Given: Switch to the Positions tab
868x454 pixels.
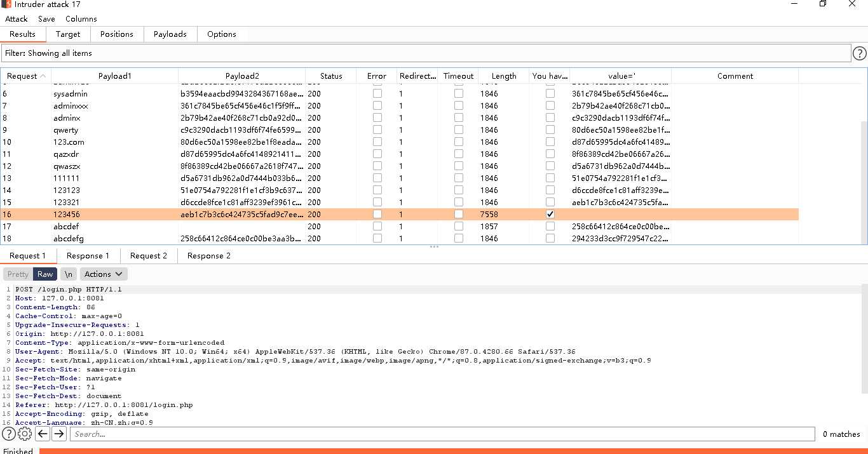Looking at the screenshot, I should click(x=117, y=34).
